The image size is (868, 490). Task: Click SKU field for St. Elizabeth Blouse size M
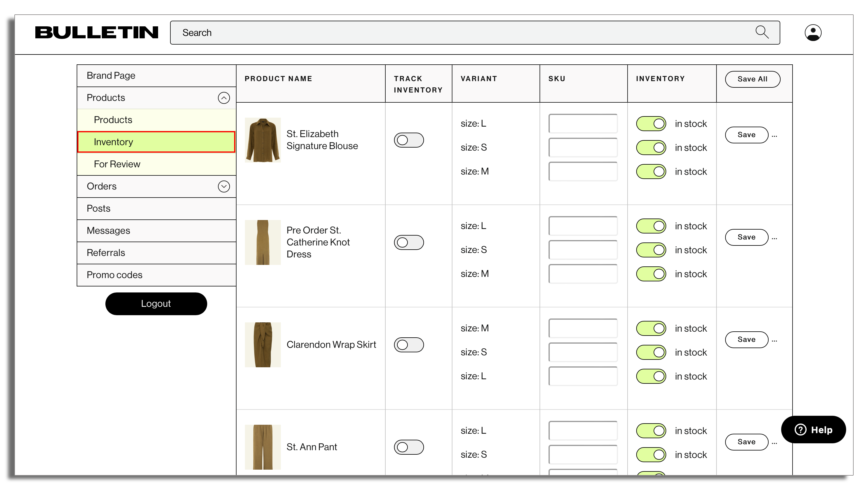[583, 172]
